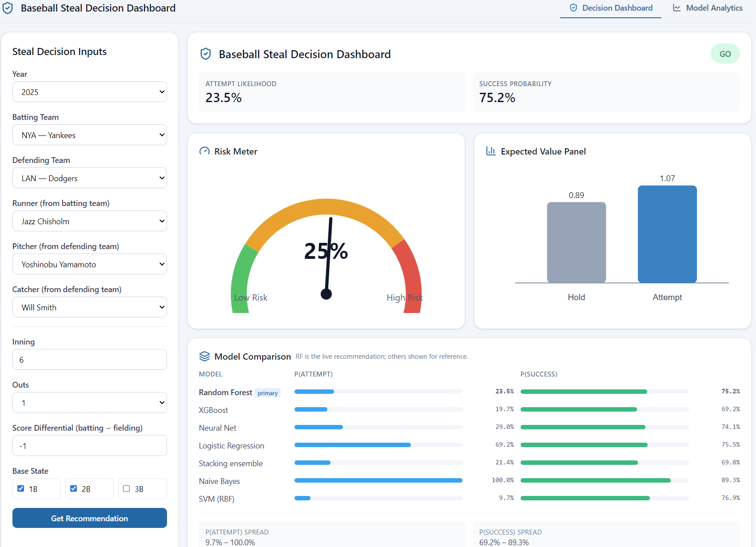Click the primary tag next to Random Forest
This screenshot has height=547, width=756.
[268, 393]
